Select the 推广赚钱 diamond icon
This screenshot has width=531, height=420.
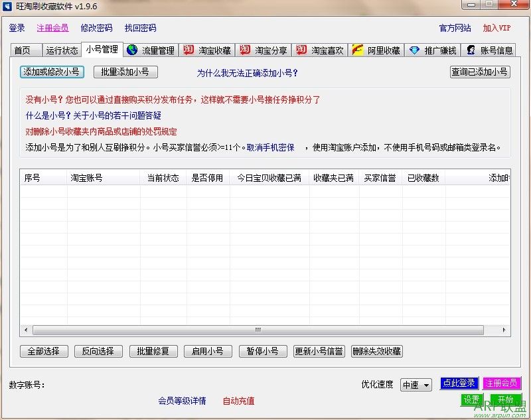(414, 49)
